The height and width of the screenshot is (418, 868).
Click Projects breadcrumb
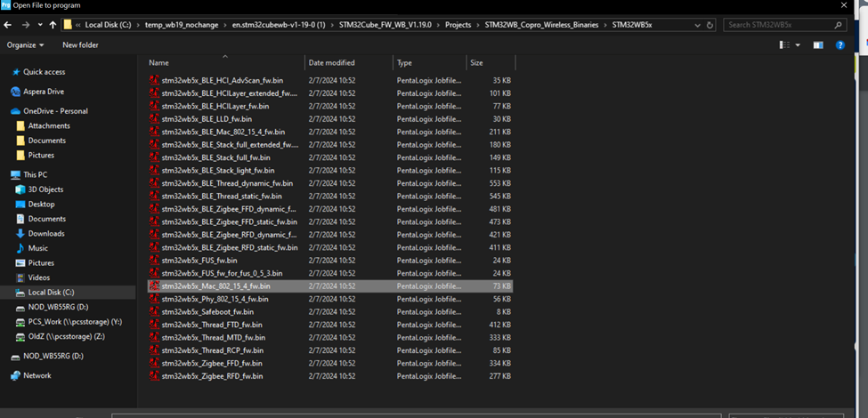(458, 25)
